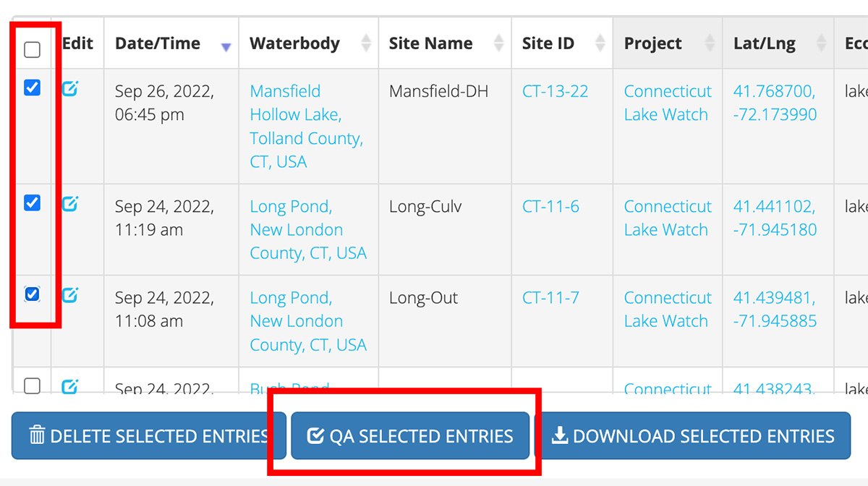Uncheck the Long-Culv row checkbox
Viewport: 868px width, 486px height.
(x=33, y=203)
